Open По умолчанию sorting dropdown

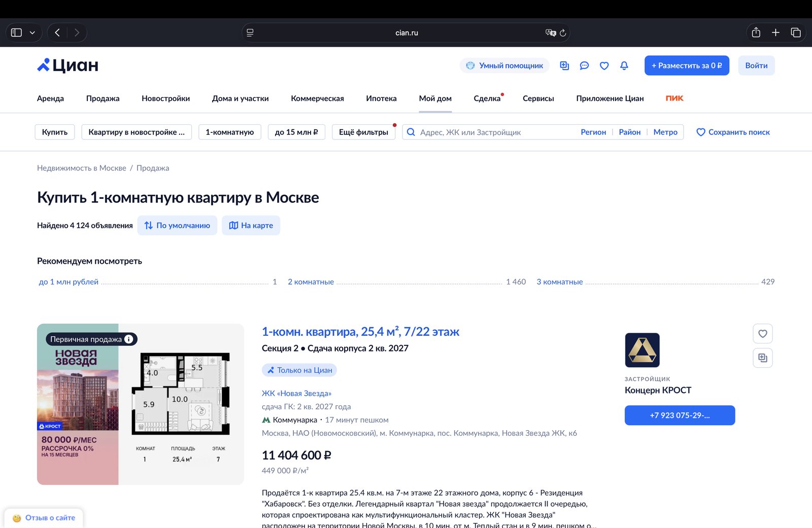coord(177,225)
